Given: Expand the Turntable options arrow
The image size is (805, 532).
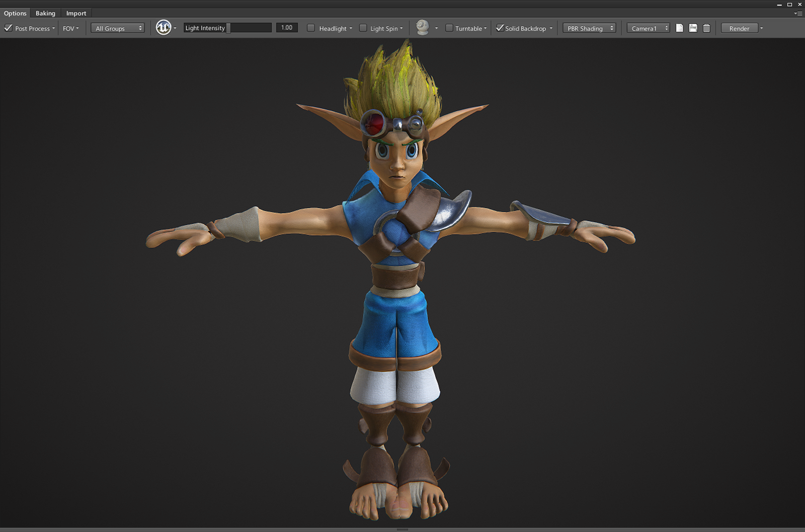Looking at the screenshot, I should click(486, 28).
